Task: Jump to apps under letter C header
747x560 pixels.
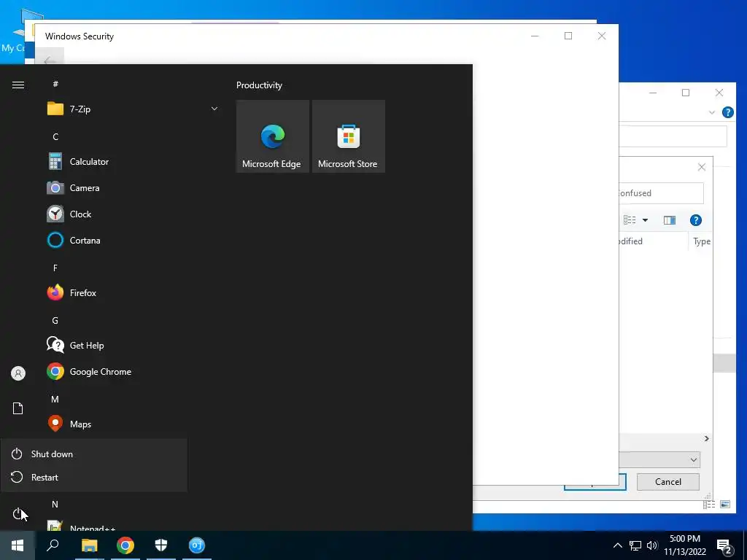Action: click(x=55, y=136)
